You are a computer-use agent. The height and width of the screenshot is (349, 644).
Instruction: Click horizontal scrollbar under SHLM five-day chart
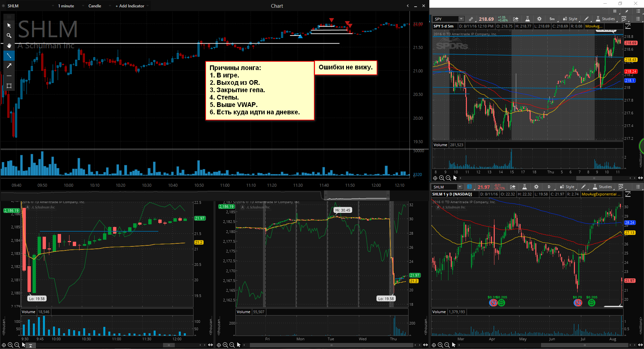pyautogui.click(x=332, y=345)
